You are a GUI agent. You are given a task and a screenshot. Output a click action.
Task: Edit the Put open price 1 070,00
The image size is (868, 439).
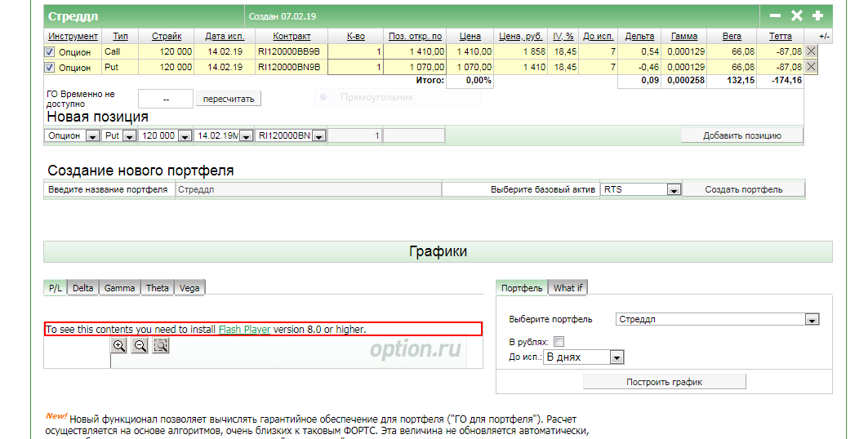[415, 67]
